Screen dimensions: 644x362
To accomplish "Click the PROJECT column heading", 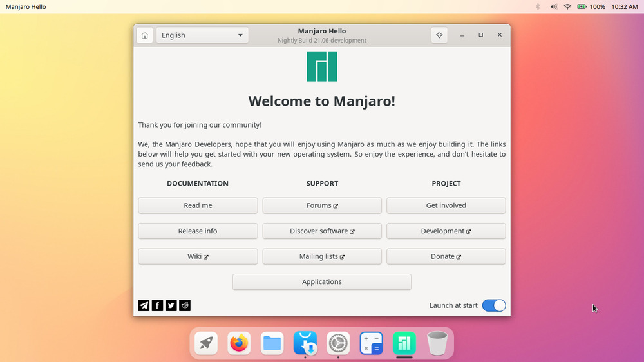I will pos(446,184).
